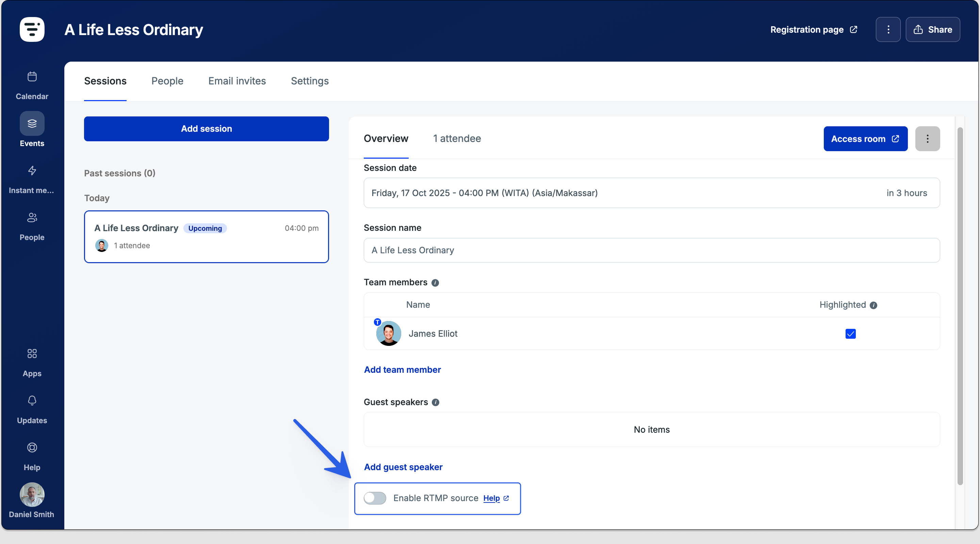This screenshot has height=544, width=980.
Task: Check Updates notifications in the sidebar
Action: coord(32,401)
